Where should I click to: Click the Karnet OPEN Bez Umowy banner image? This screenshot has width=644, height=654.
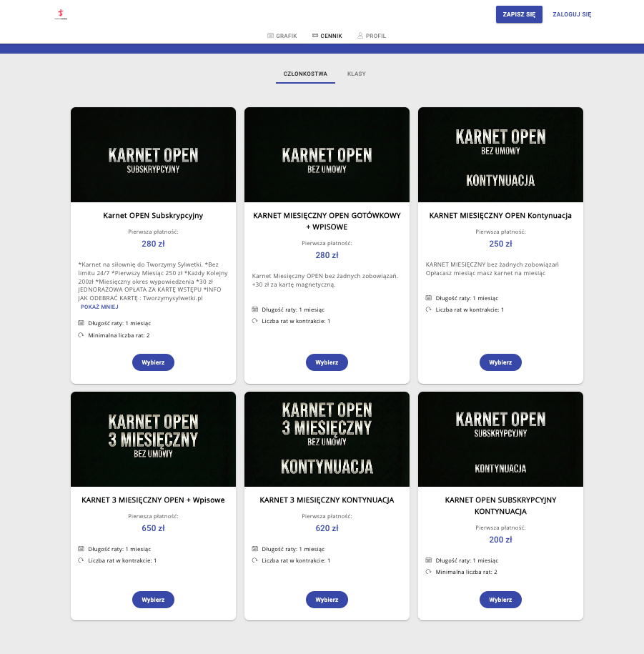[x=327, y=155]
